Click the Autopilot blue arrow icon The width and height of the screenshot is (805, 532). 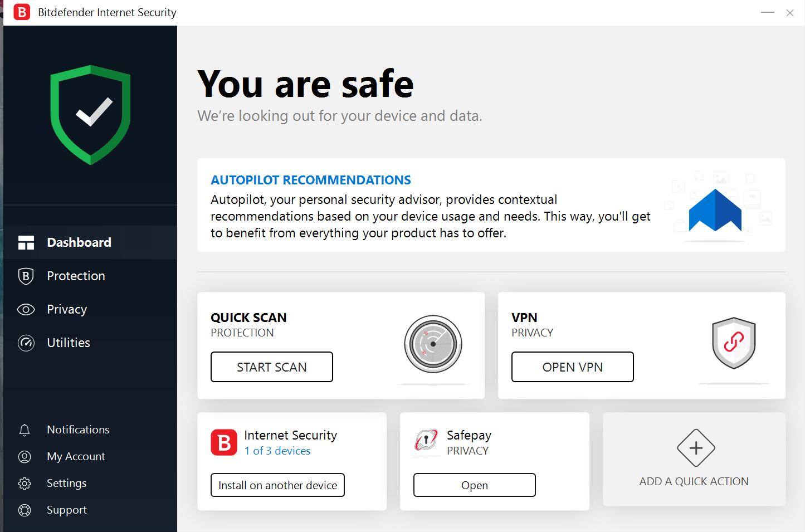tap(715, 211)
